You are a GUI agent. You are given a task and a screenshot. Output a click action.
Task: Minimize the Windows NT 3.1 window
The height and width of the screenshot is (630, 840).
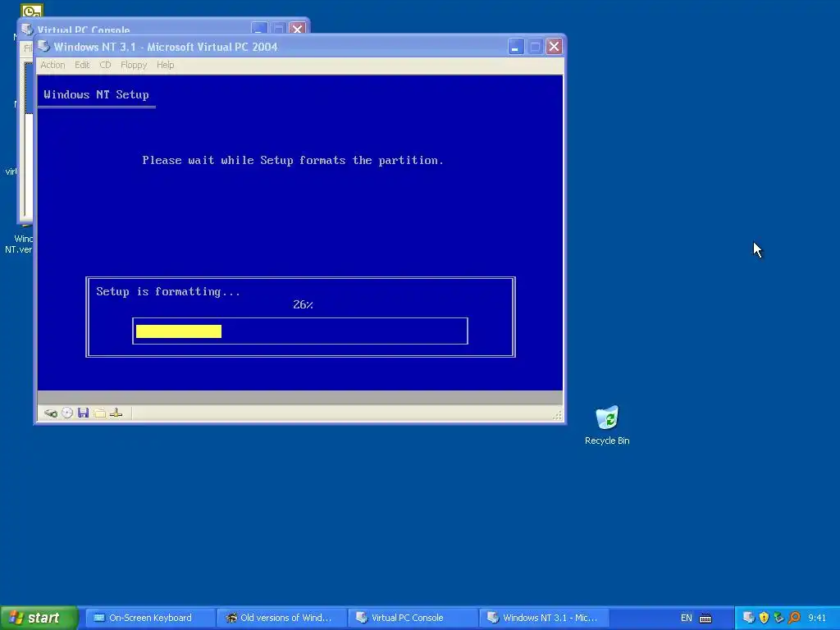coord(515,47)
